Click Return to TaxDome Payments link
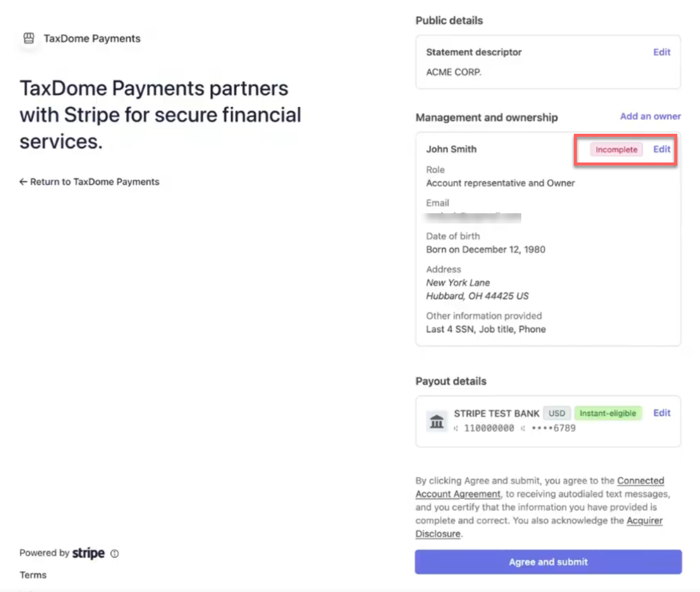Screen dimensions: 700x592 tap(94, 182)
